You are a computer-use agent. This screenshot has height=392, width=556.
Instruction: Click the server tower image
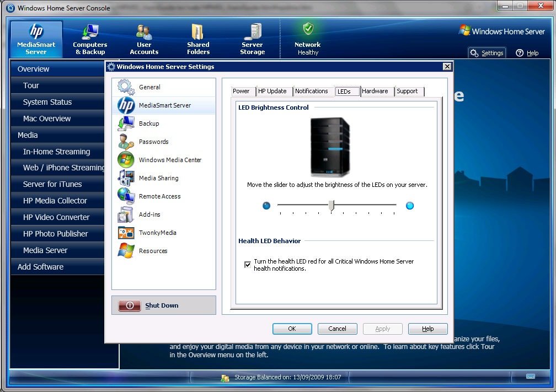(x=330, y=147)
